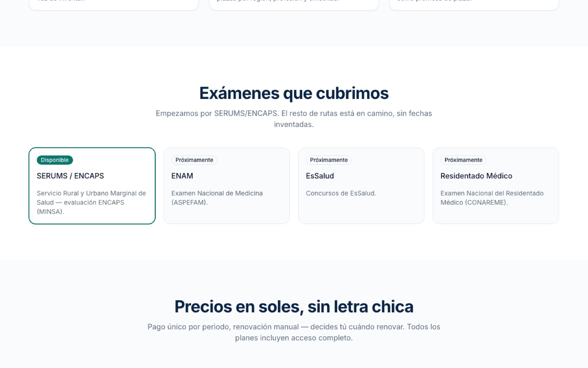Click the Próximamente badge on EsSalud card
Image resolution: width=588 pixels, height=368 pixels.
(x=329, y=160)
